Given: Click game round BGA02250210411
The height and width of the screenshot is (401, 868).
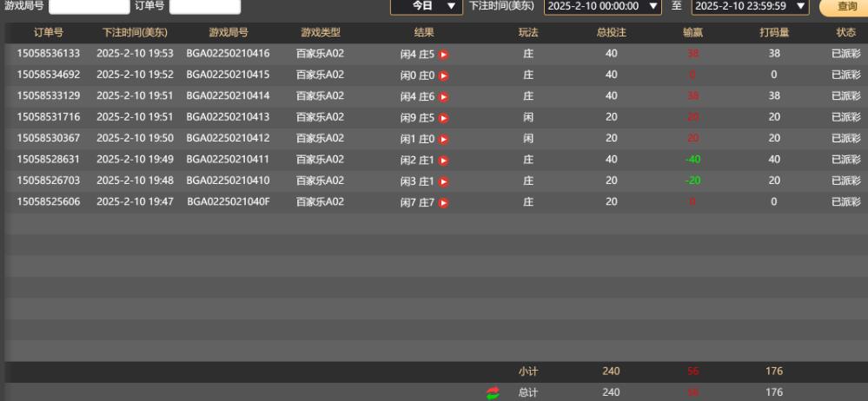Looking at the screenshot, I should tap(228, 160).
